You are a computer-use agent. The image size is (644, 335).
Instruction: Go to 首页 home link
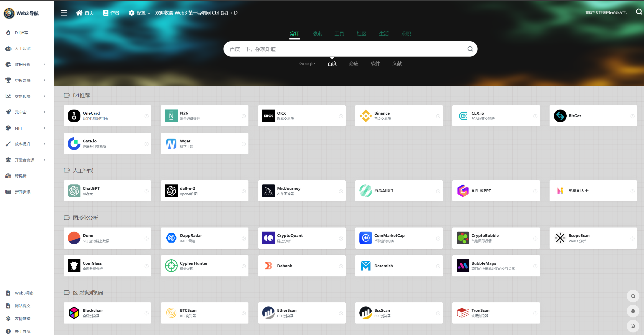tap(85, 13)
